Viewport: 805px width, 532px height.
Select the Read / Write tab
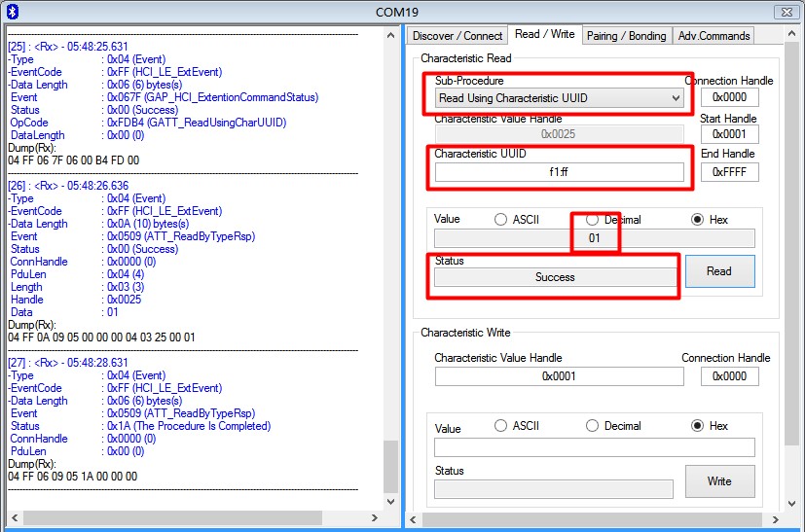(x=545, y=34)
